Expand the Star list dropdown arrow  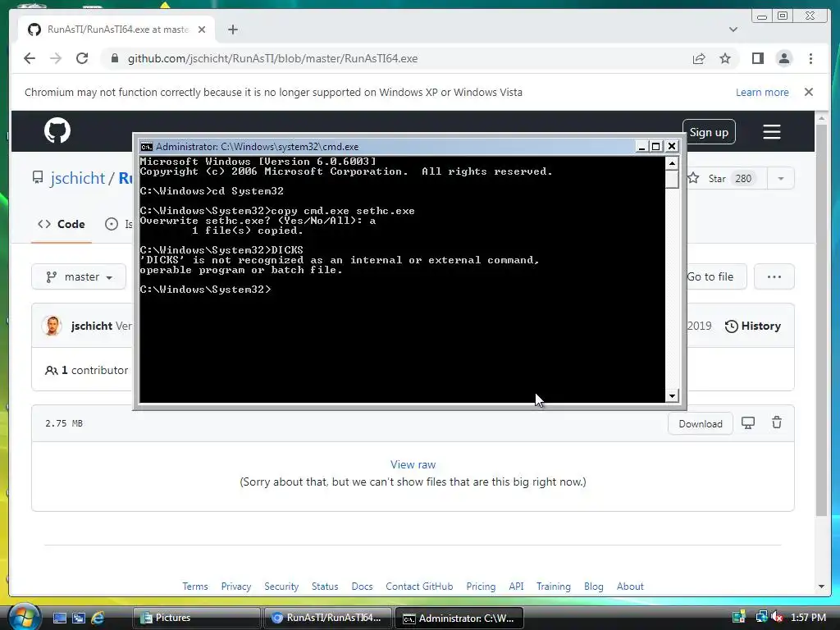coord(781,178)
